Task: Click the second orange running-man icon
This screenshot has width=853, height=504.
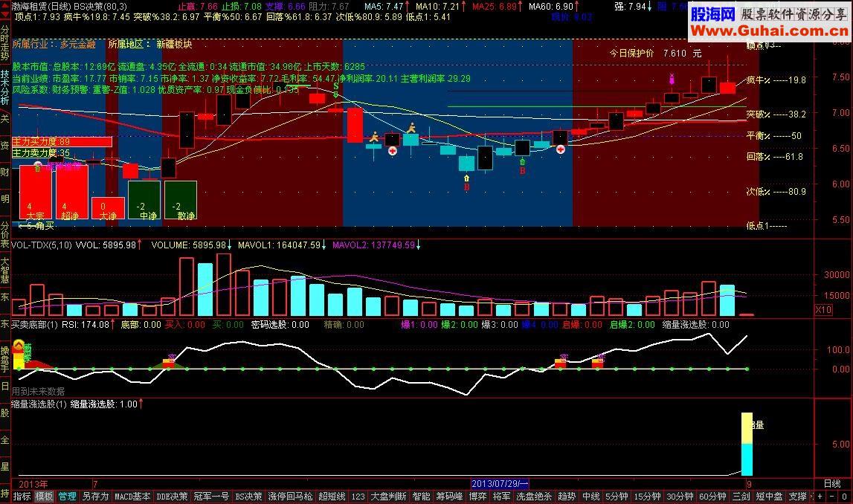Action: click(x=411, y=128)
